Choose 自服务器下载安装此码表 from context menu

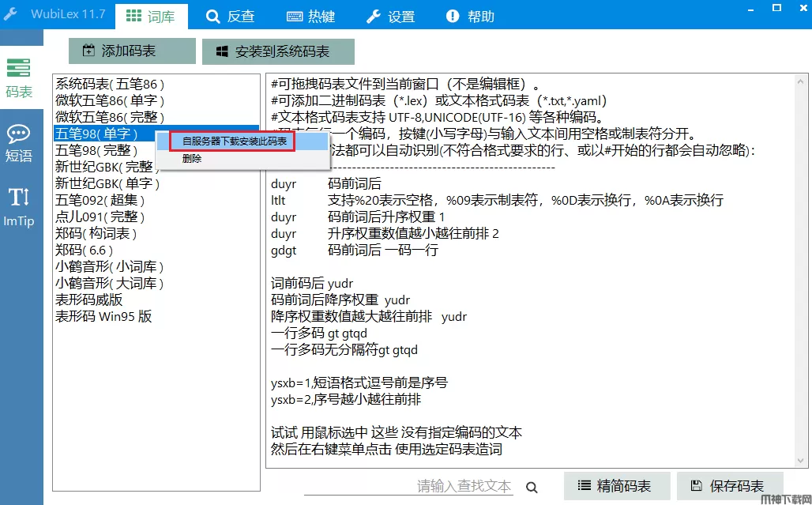tap(234, 141)
